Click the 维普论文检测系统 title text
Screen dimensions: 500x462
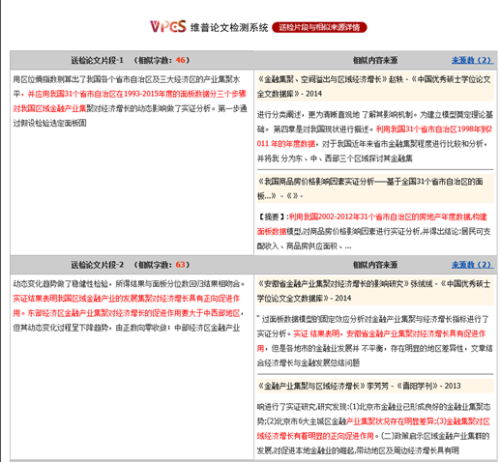click(229, 27)
